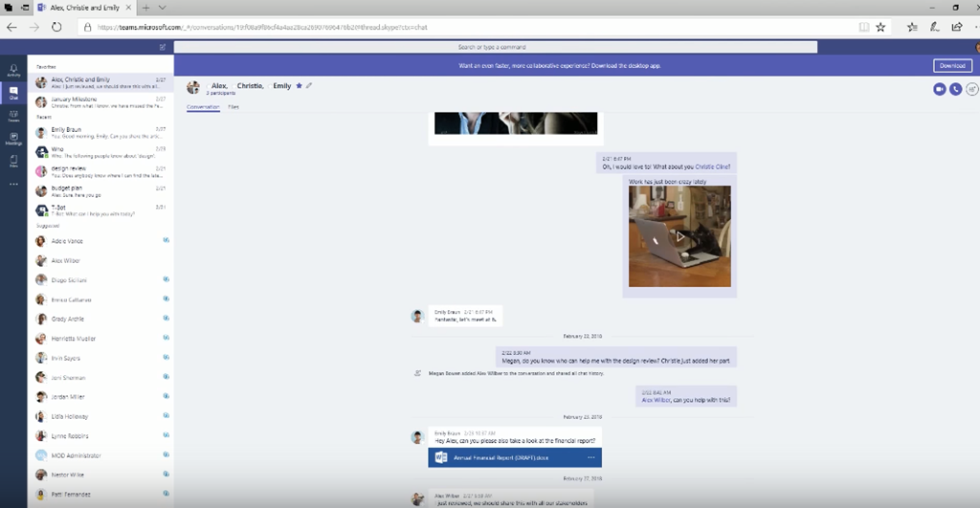This screenshot has height=508, width=980.
Task: Click the search or command box
Action: (495, 46)
